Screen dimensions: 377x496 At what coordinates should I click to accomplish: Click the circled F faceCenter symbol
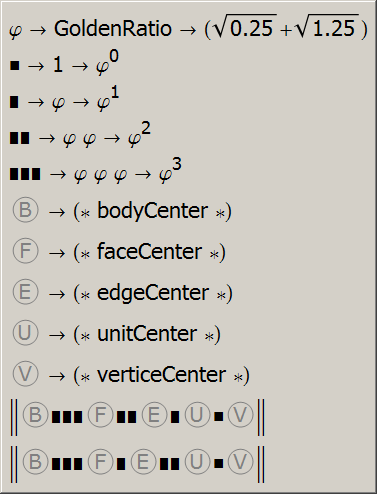coord(25,251)
